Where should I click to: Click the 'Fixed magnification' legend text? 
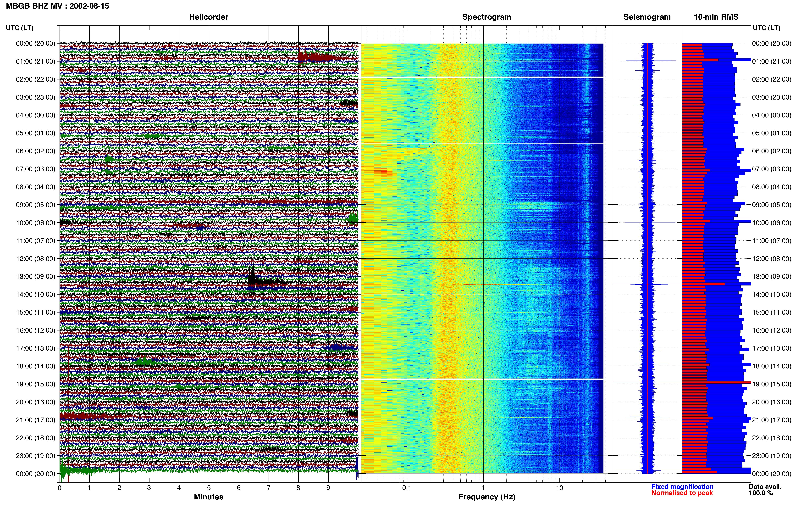pos(682,486)
